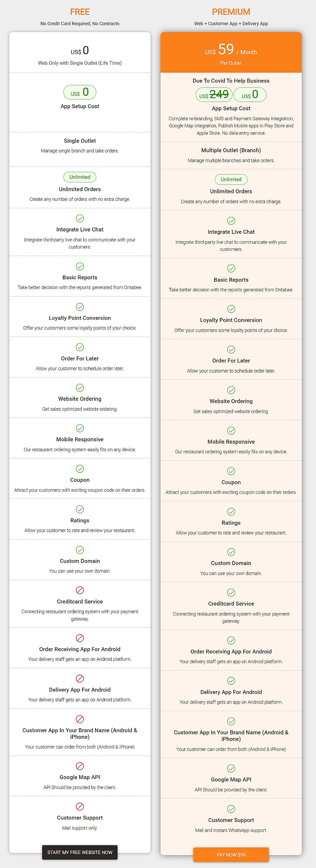
Task: Click the checkmark above Loyalty Point Conversion (Free)
Action: [x=79, y=307]
